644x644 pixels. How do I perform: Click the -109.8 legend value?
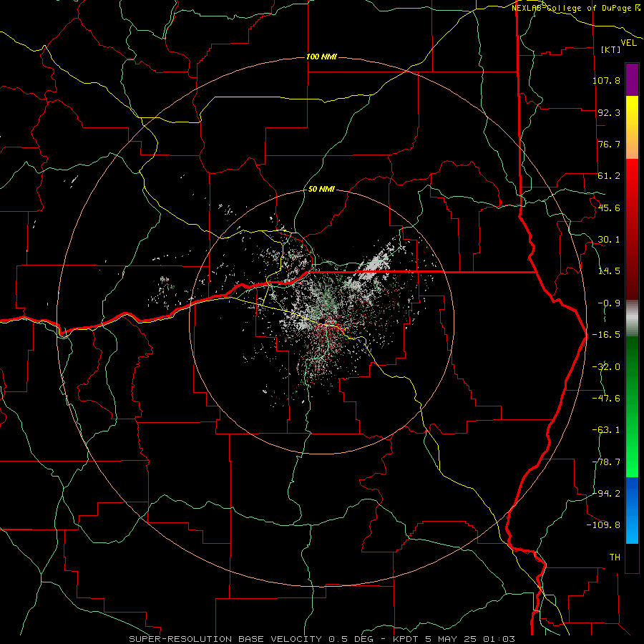[x=603, y=525]
